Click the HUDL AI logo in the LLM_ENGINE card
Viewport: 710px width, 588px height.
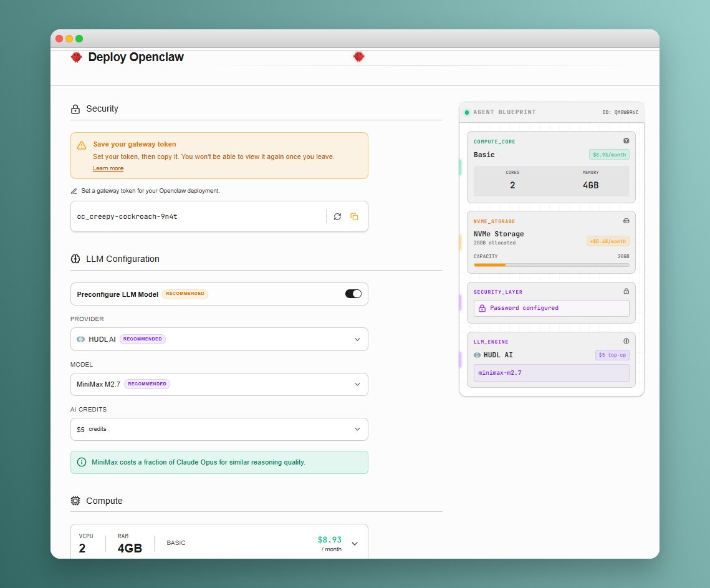[477, 355]
